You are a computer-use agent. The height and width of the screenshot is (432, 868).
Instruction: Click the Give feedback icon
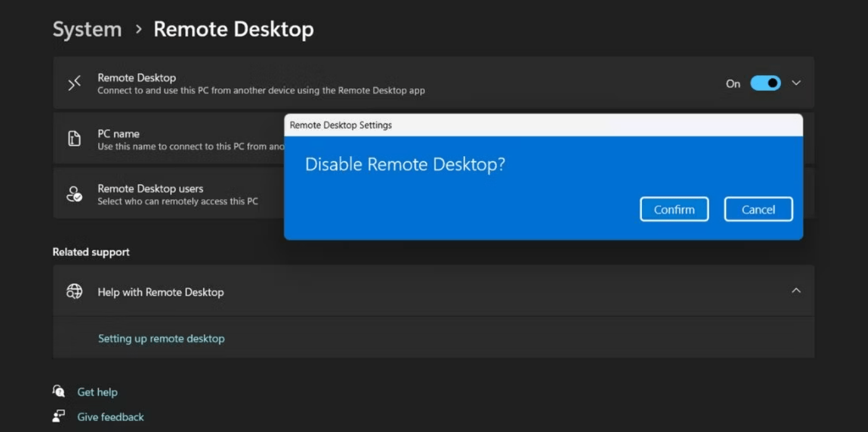[x=58, y=416]
